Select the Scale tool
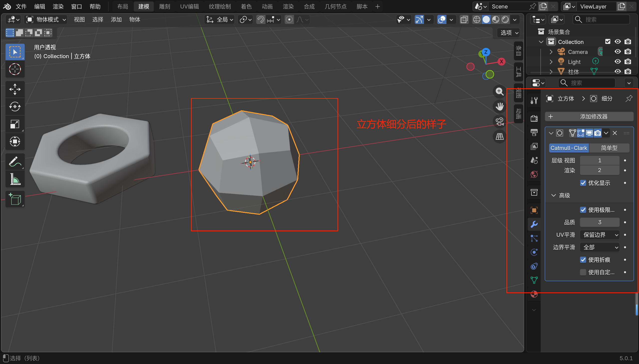 (x=15, y=124)
